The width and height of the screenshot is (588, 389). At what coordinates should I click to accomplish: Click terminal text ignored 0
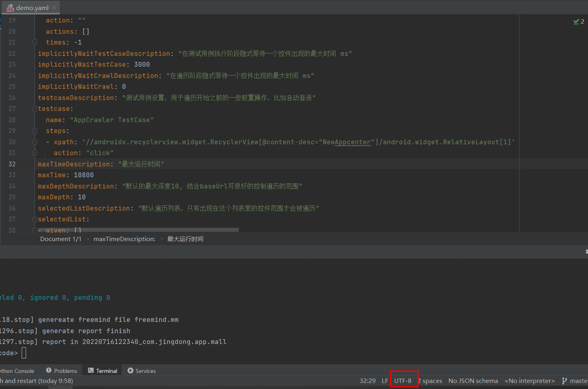point(48,297)
